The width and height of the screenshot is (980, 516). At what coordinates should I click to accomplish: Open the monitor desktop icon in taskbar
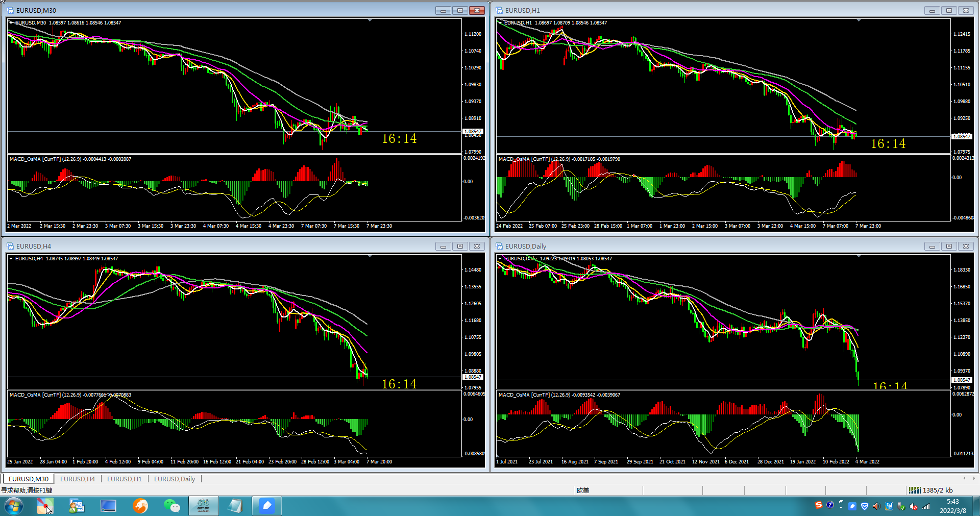(x=108, y=506)
